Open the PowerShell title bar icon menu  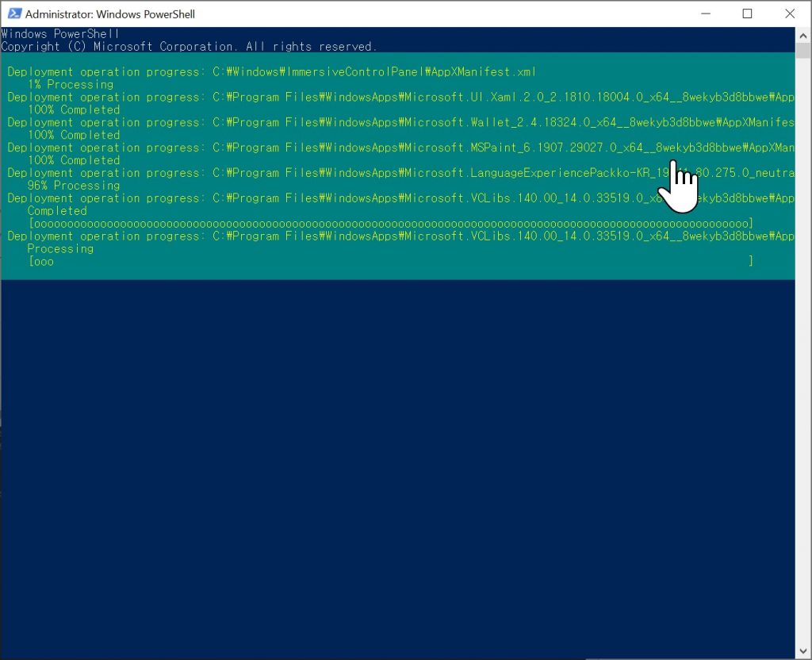[x=13, y=13]
